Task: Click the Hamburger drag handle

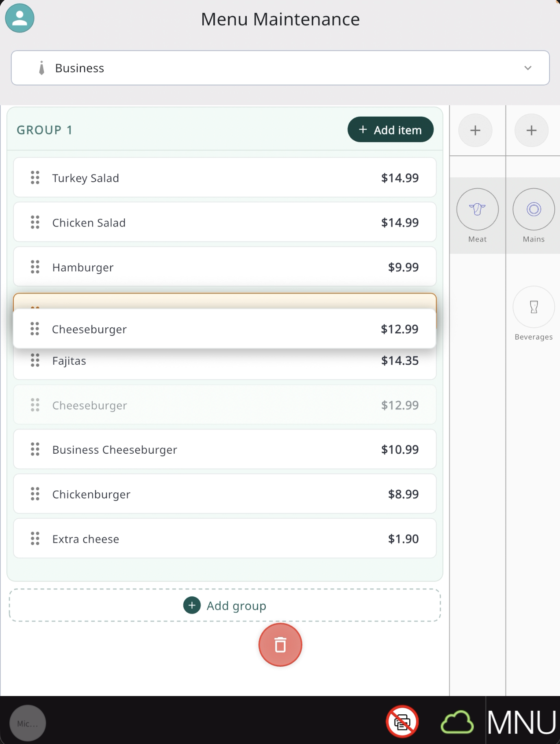Action: point(35,267)
